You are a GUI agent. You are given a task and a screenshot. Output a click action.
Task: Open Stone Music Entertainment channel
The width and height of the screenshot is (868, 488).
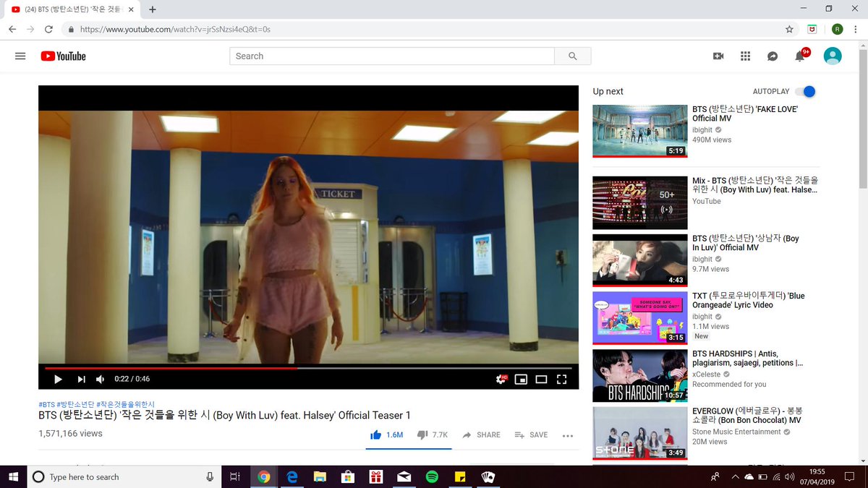point(736,432)
